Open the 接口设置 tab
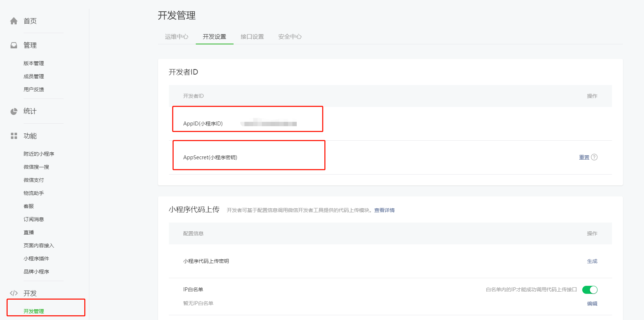644x320 pixels. 252,36
